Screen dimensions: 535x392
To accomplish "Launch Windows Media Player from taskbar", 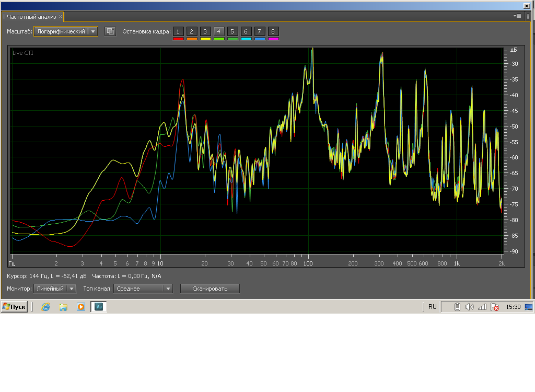I will click(80, 307).
